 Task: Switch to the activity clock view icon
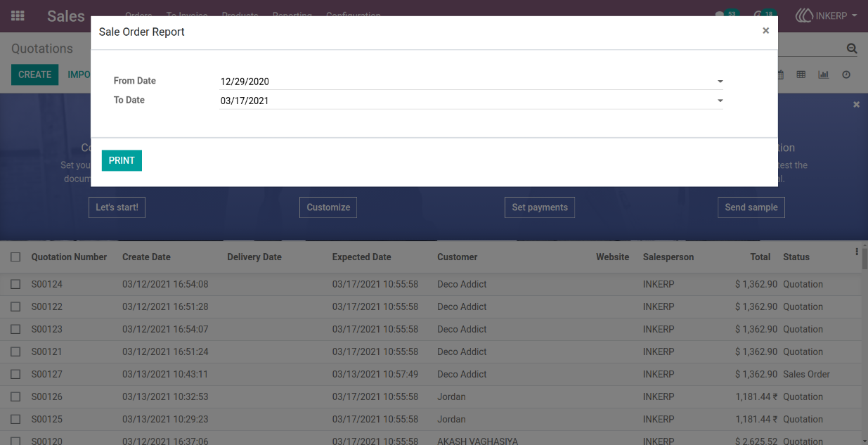tap(846, 75)
